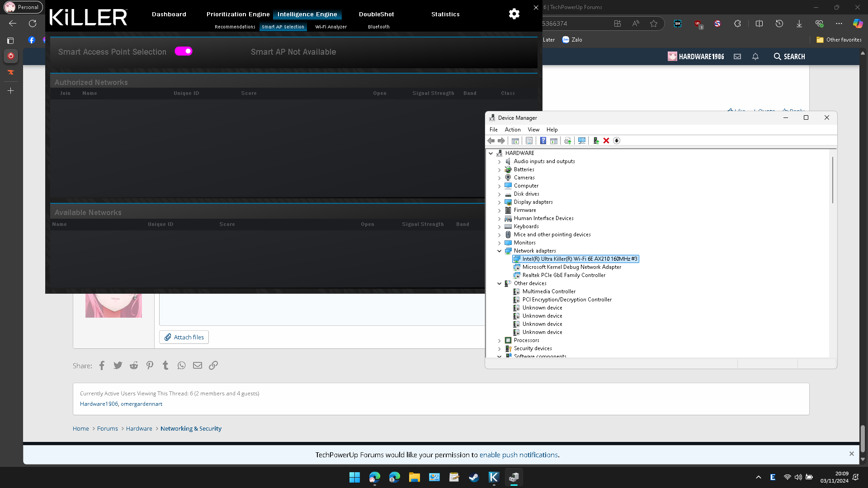Collapse the Network adapters node
Image resolution: width=868 pixels, height=488 pixels.
[x=500, y=251]
